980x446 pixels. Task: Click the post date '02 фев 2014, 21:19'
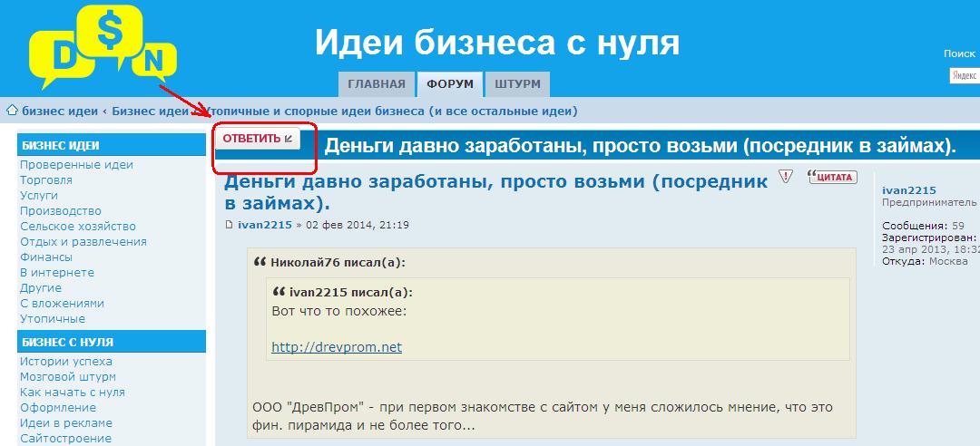(x=358, y=225)
